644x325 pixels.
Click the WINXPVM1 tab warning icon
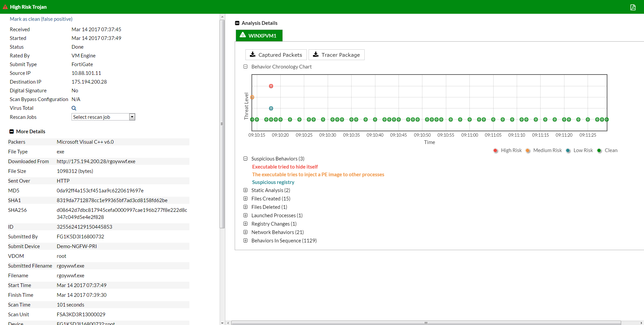(243, 35)
